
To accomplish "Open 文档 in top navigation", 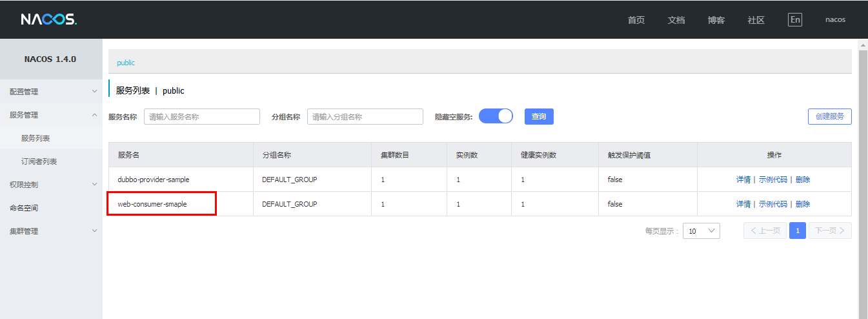I will click(676, 20).
